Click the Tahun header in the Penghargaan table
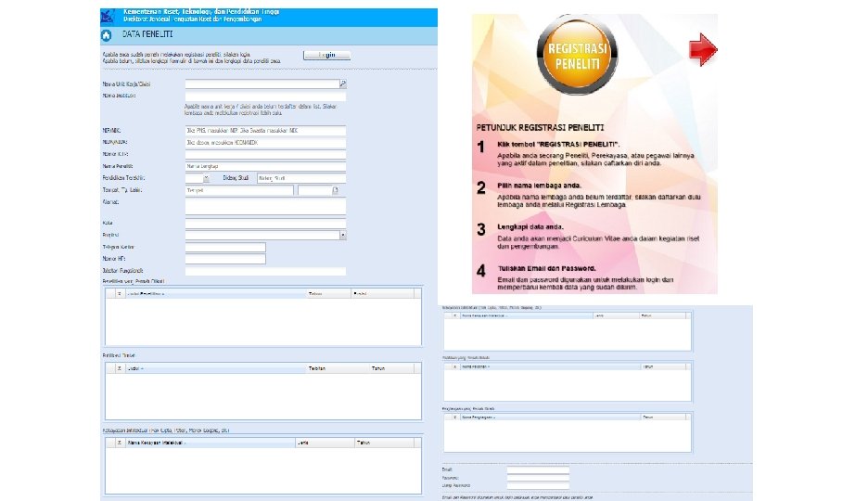 tap(663, 417)
